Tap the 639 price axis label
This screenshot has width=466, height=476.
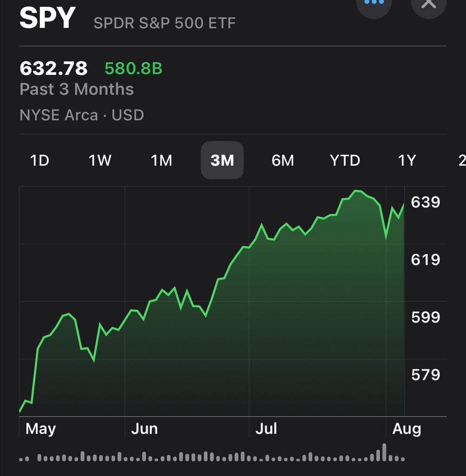425,202
